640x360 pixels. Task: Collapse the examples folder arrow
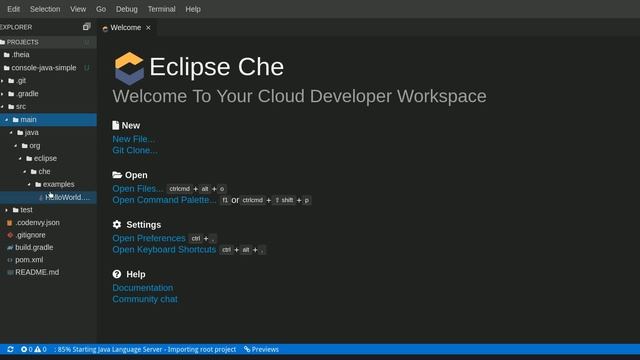point(29,184)
